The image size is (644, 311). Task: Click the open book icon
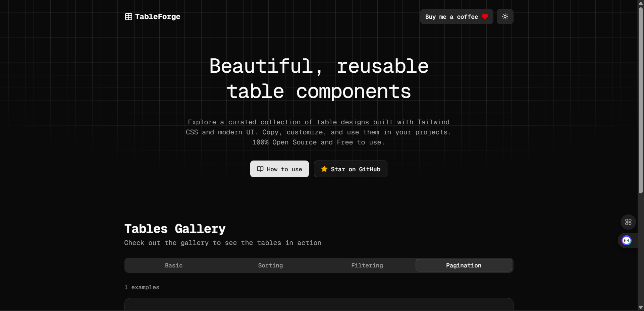click(260, 169)
